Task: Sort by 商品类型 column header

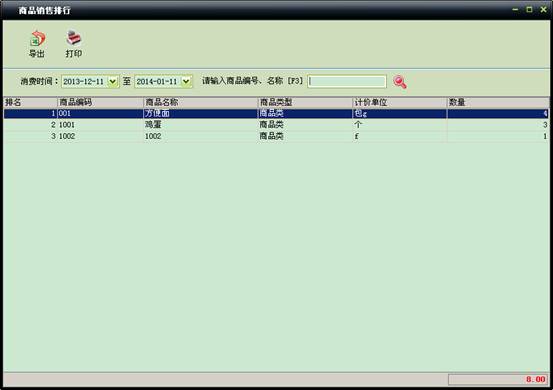Action: 305,102
